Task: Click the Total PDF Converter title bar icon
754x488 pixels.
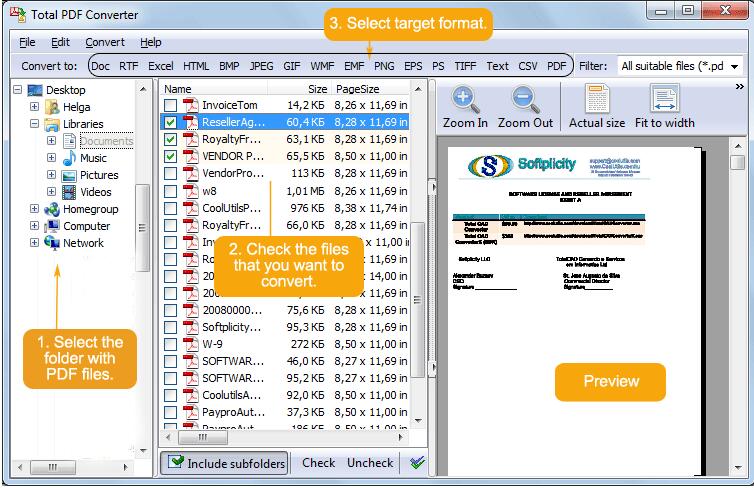Action: click(18, 14)
